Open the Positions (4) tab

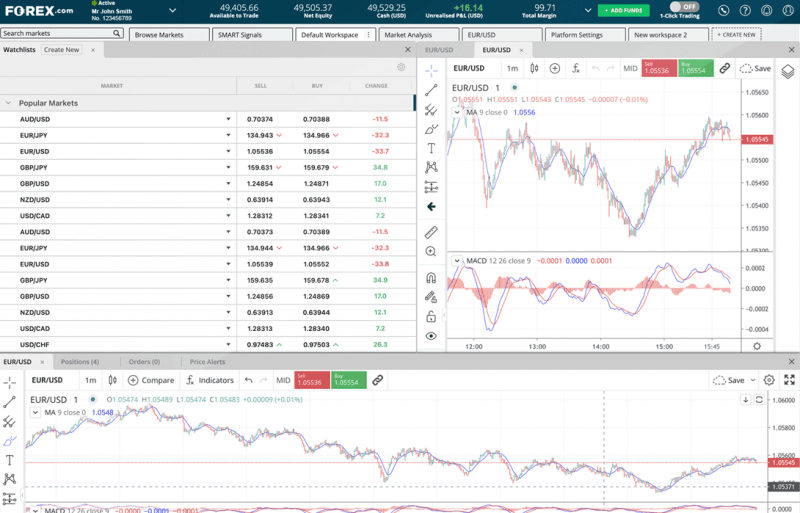pyautogui.click(x=80, y=362)
